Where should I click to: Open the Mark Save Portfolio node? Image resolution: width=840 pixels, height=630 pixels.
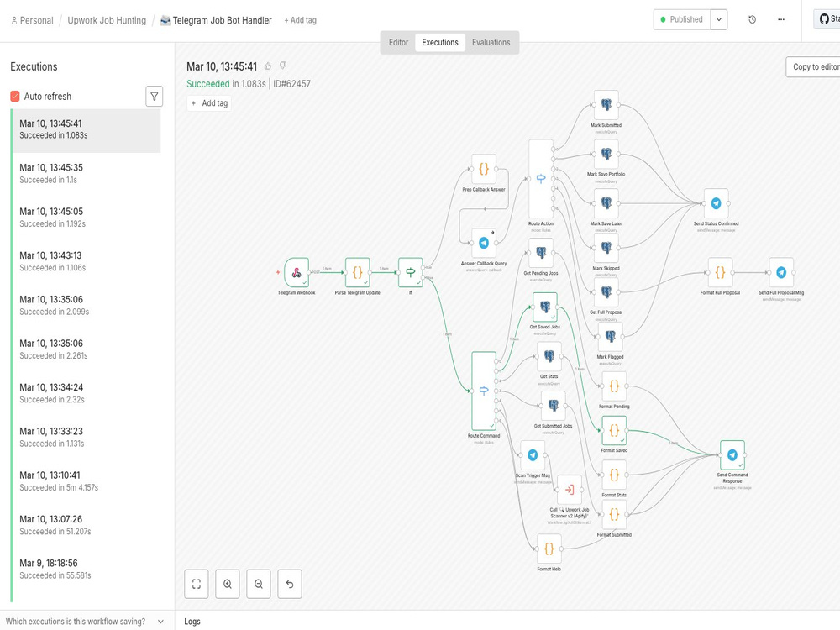pyautogui.click(x=606, y=155)
